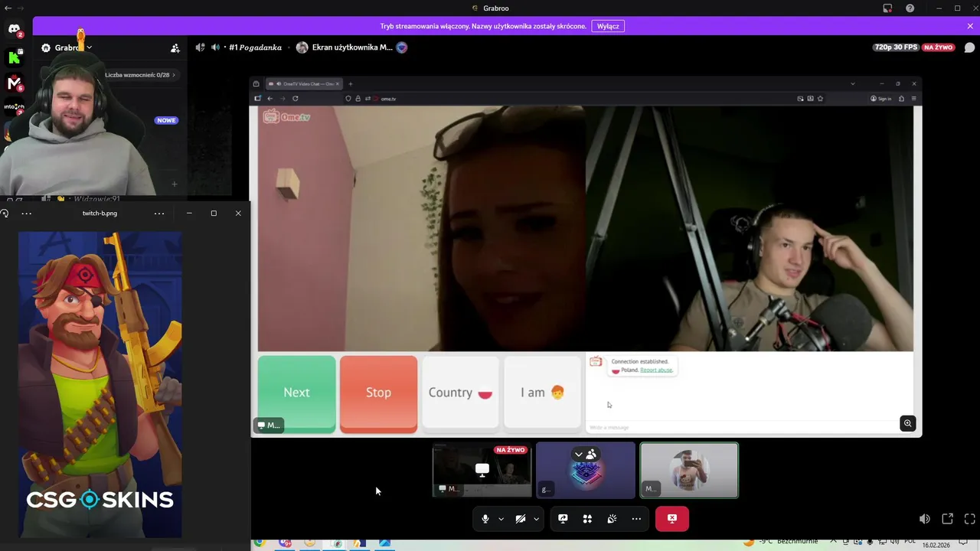Screen dimensions: 980x551
Task: Click the magnifier zoom icon on stream
Action: pyautogui.click(x=908, y=423)
